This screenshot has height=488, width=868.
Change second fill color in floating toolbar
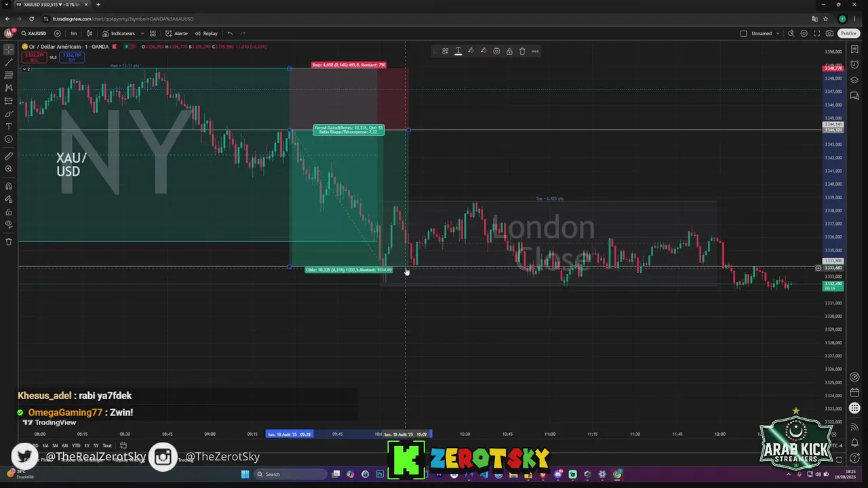(484, 51)
